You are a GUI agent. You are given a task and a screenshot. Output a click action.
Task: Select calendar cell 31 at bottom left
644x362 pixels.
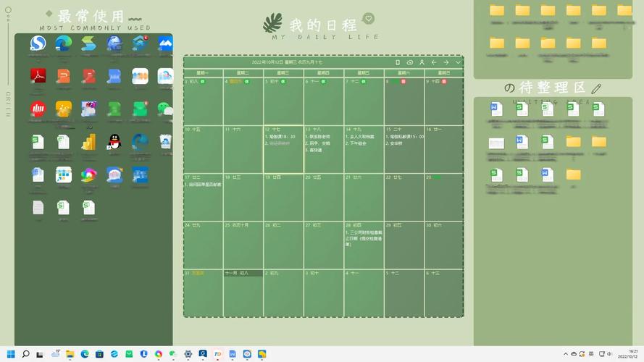pos(203,293)
